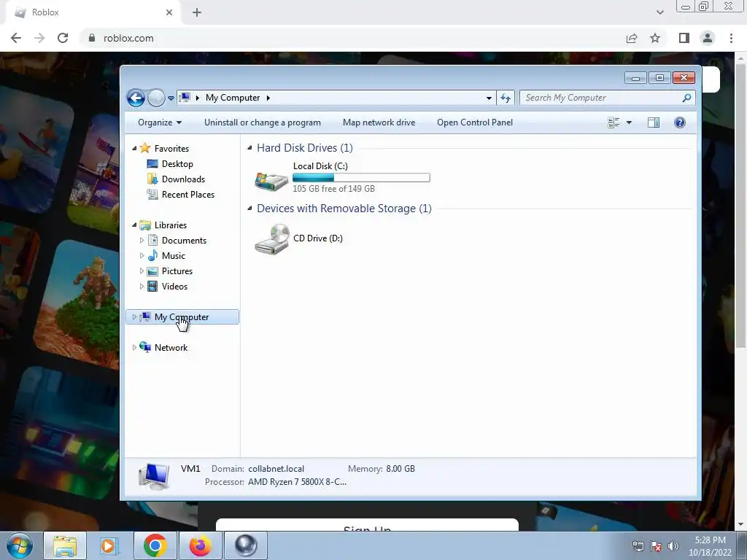Open the recent locations dropdown arrow
Screen dimensions: 747x560
tap(171, 98)
